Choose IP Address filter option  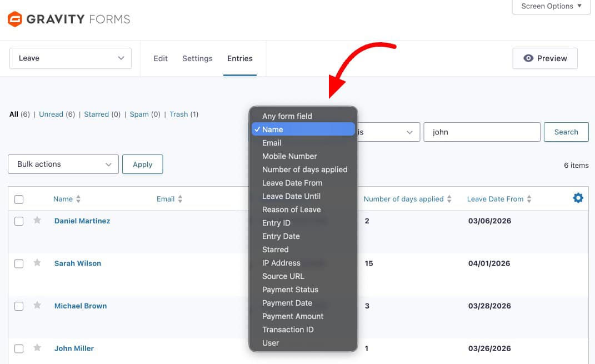(x=303, y=263)
